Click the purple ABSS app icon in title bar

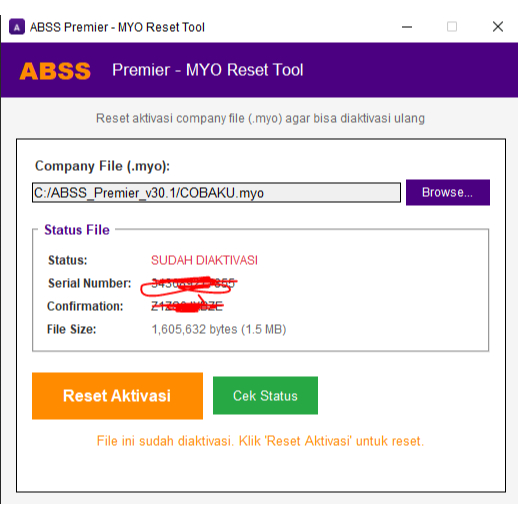pos(17,27)
